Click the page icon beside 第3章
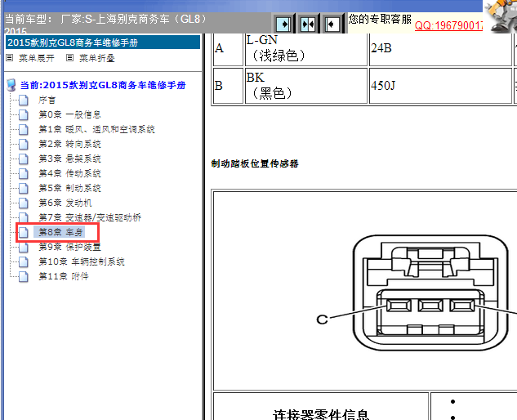This screenshot has width=517, height=420. (24, 159)
